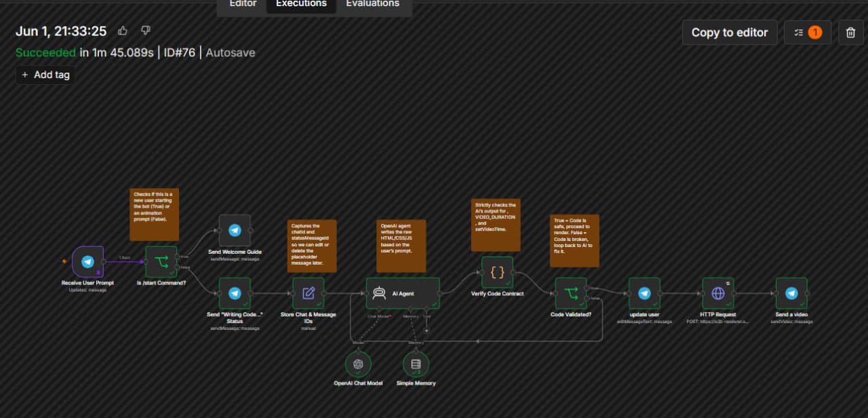Click the Verify Code Contract label text
Screen dimensions: 868x418
pos(497,294)
